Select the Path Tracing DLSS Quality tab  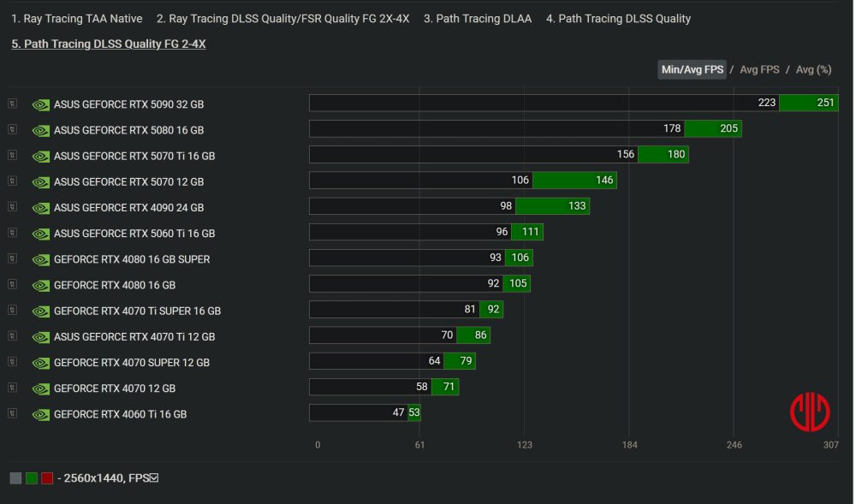point(618,19)
